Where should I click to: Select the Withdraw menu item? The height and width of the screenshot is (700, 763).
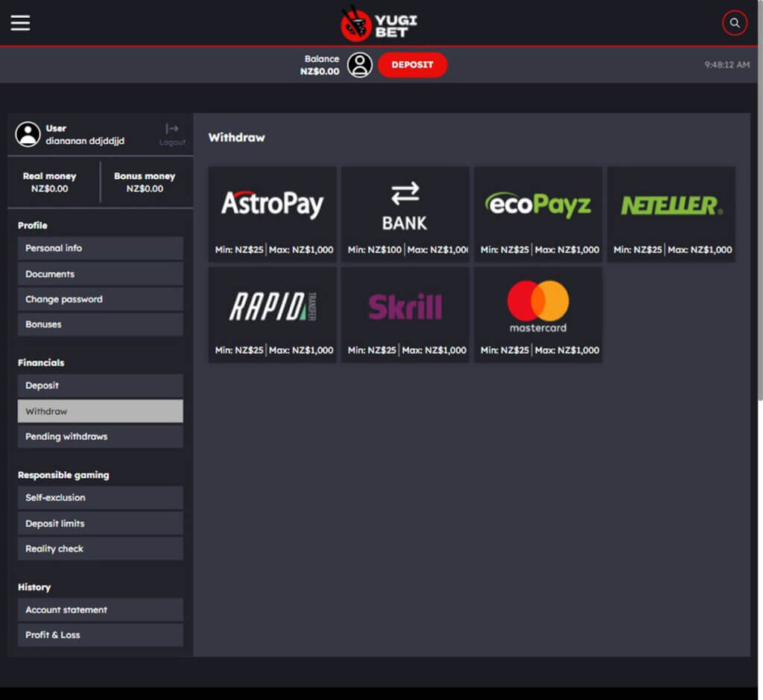tap(101, 412)
